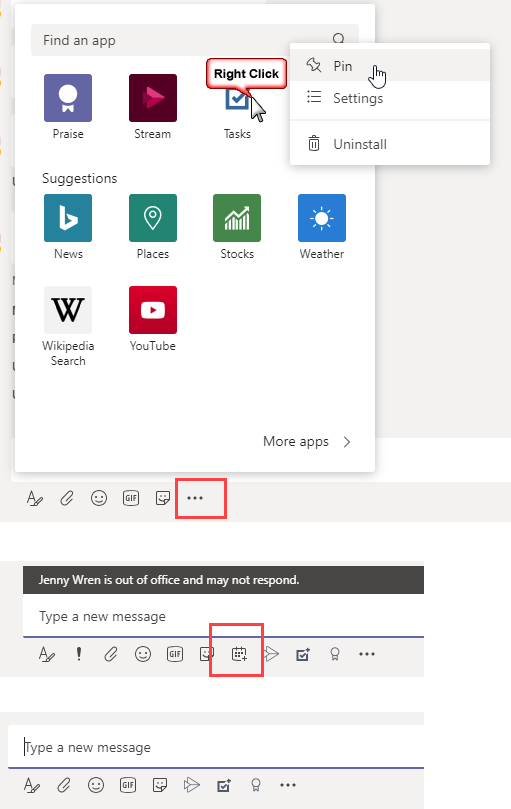Click the ellipsis button below the app flyout
This screenshot has width=511, height=809.
point(195,498)
